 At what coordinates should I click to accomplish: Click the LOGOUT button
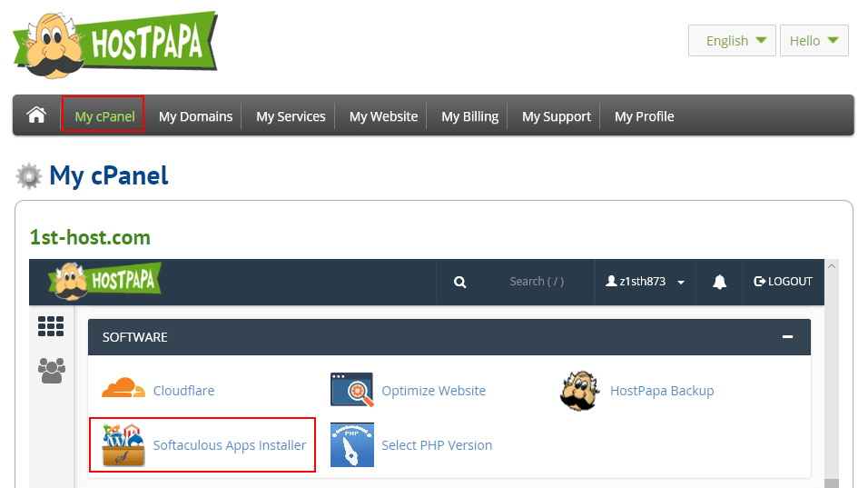[783, 282]
